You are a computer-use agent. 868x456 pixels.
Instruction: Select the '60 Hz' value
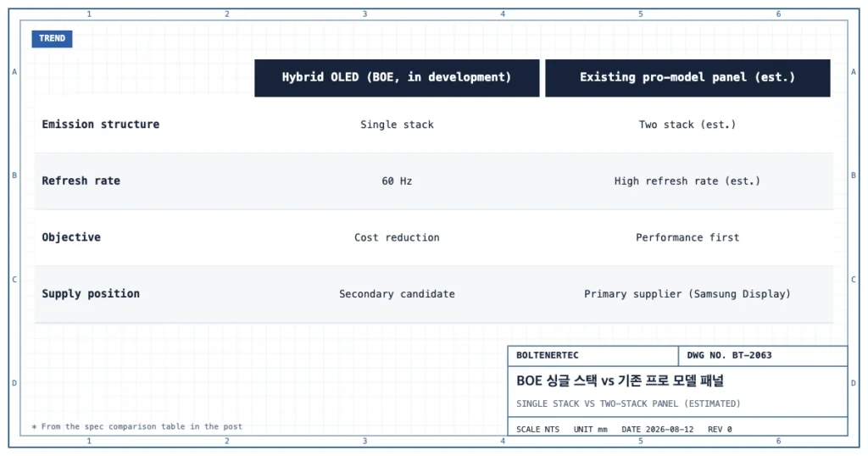coord(397,181)
